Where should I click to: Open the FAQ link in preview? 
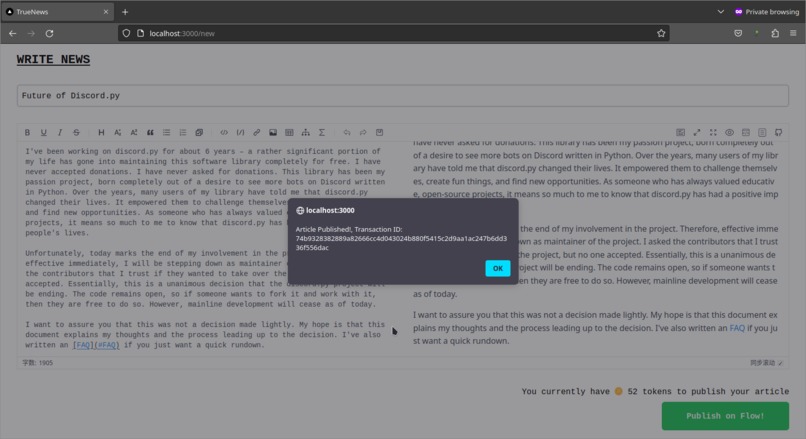[x=737, y=328]
